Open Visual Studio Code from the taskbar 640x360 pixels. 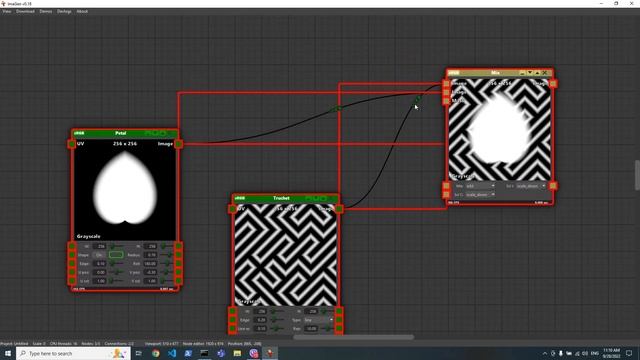tap(172, 353)
